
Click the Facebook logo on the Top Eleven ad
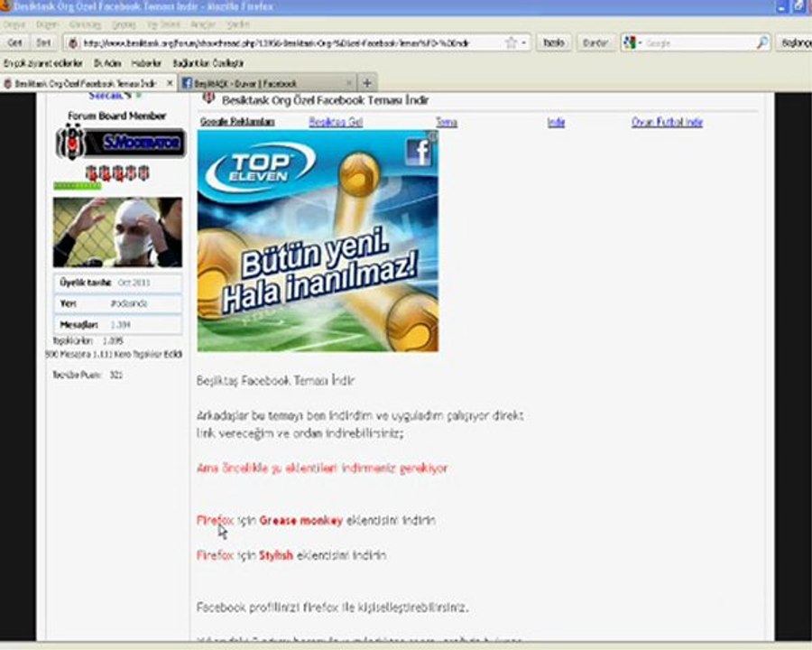click(419, 152)
